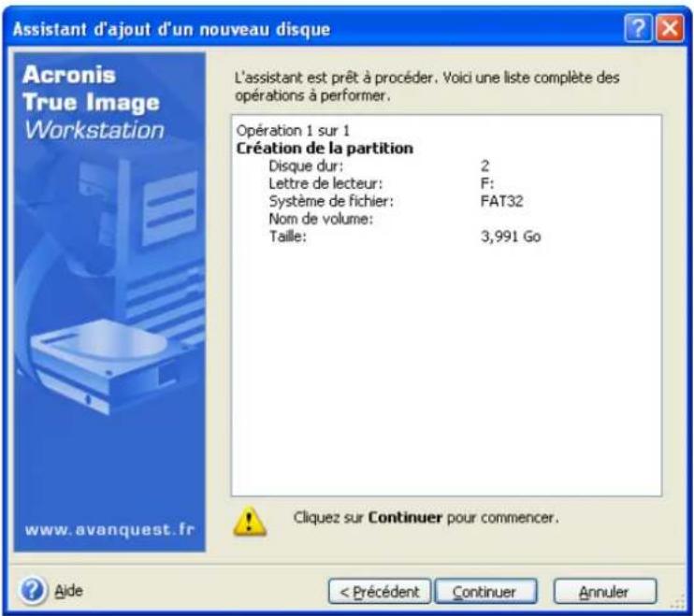Go back with the Précédent button
The width and height of the screenshot is (694, 616).
(x=380, y=591)
